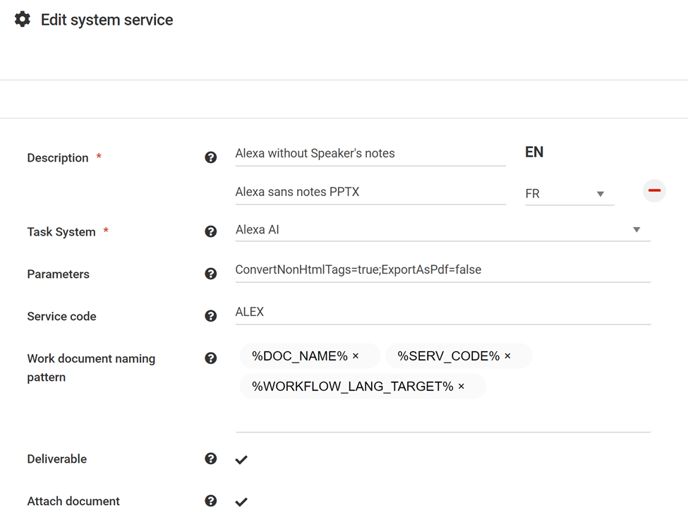Toggle the Attach document checkmark

pos(241,502)
